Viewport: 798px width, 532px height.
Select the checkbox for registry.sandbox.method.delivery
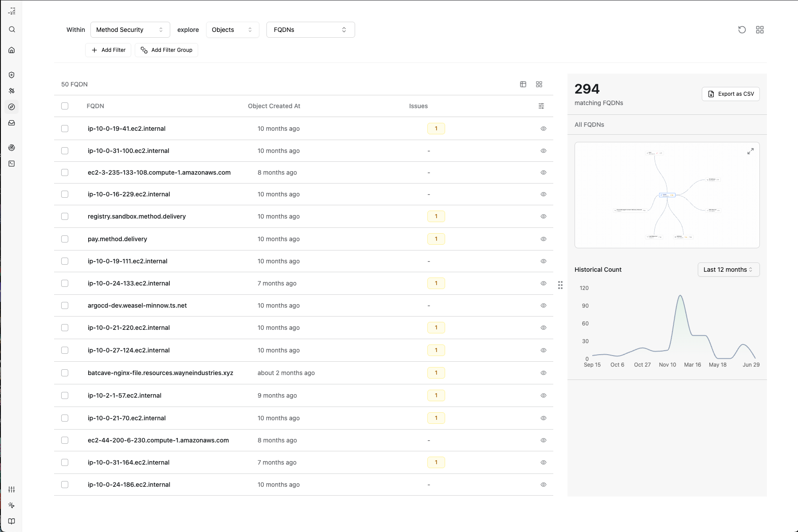pos(65,216)
